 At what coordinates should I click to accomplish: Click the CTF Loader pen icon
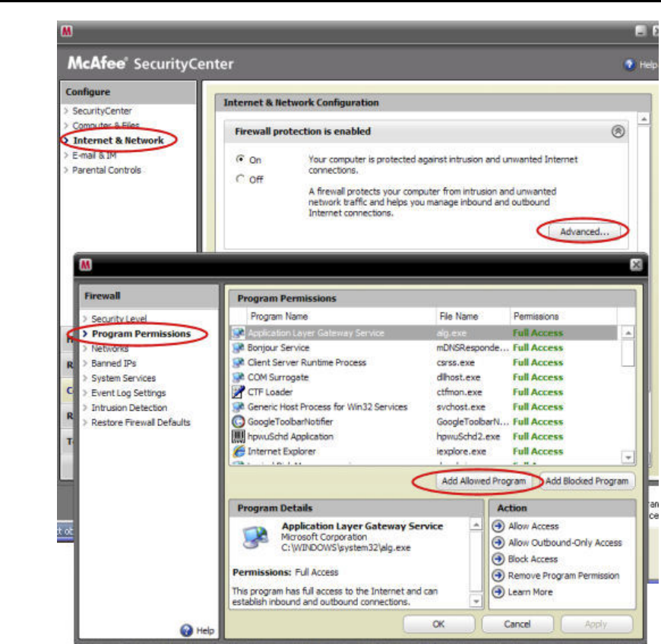(x=238, y=392)
